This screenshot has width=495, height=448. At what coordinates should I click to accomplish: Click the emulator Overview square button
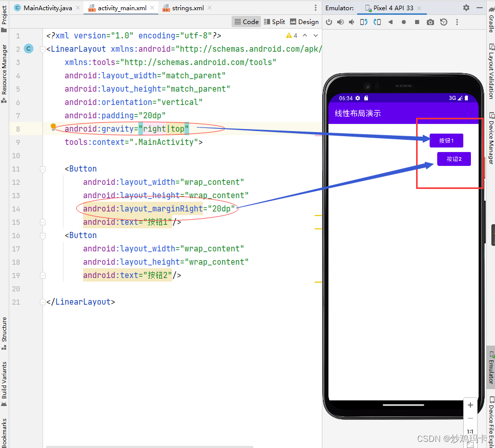[417, 22]
